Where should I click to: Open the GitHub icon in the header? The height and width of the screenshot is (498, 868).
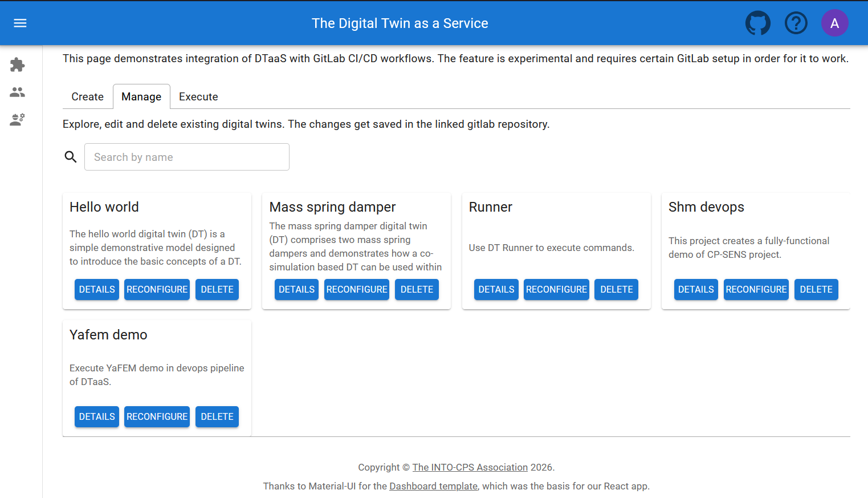pyautogui.click(x=757, y=23)
